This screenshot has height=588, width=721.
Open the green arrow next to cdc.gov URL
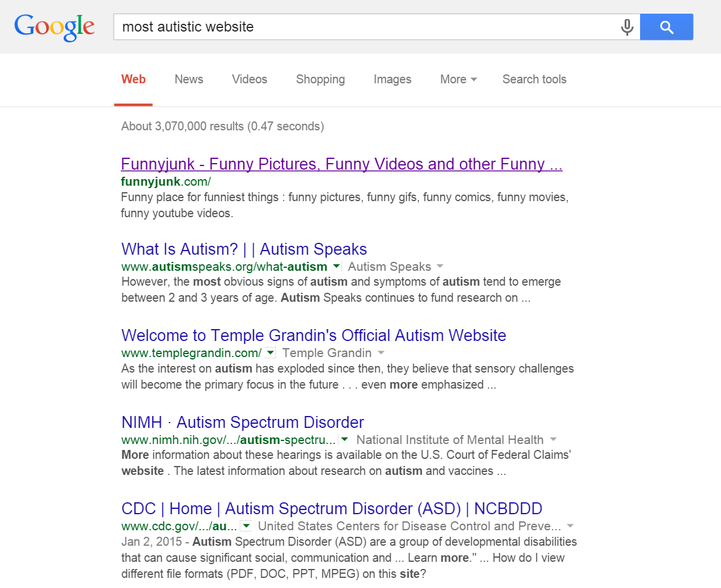point(246,526)
